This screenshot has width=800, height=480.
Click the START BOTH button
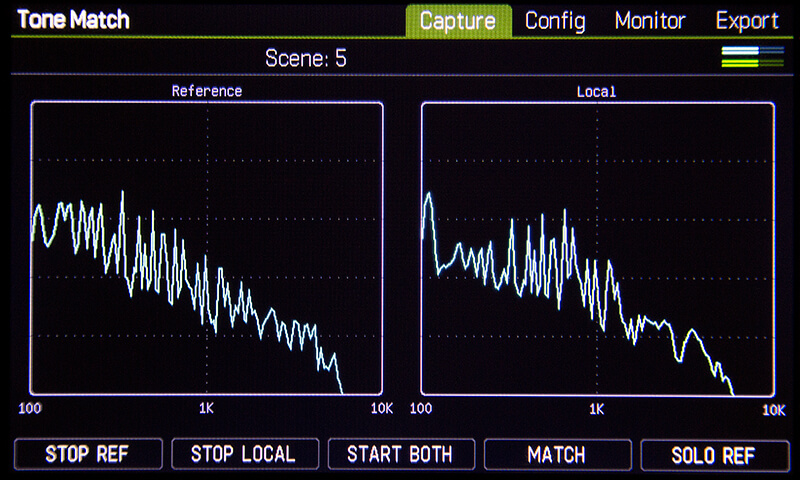coord(400,454)
